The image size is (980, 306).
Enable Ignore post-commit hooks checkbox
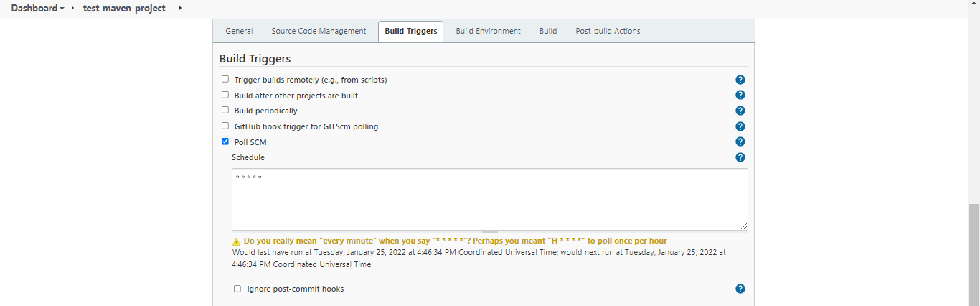click(237, 289)
